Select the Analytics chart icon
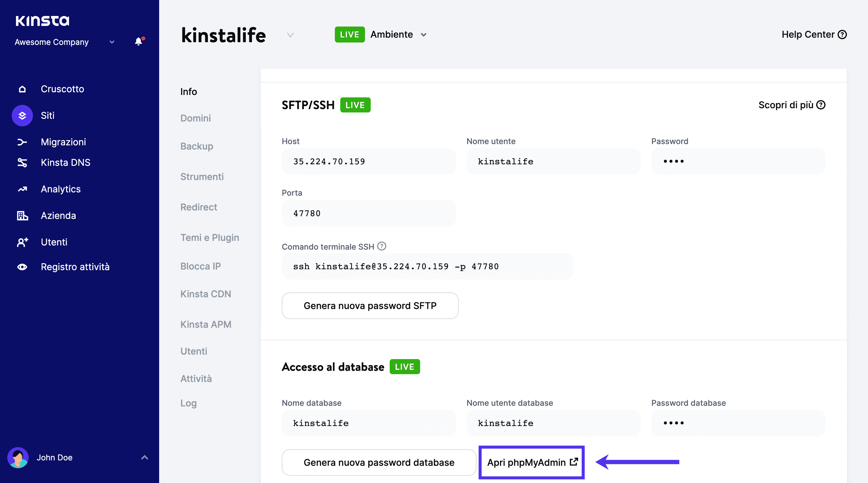This screenshot has height=483, width=868. click(22, 189)
